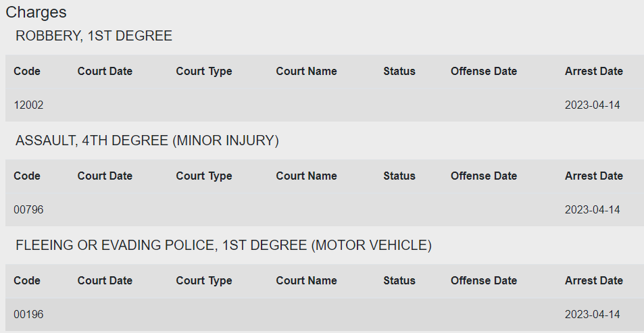
Task: Click Court Type header in assault table
Action: click(x=203, y=176)
